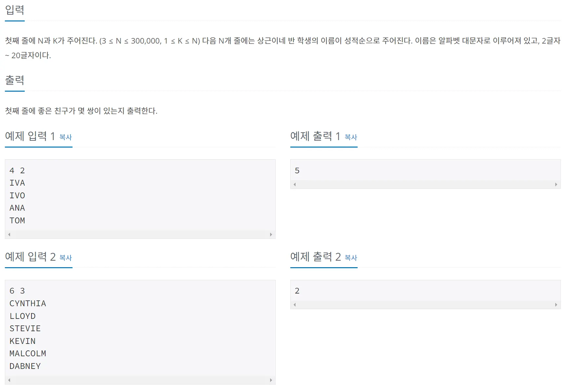
Task: Click right scroll arrow of 예제 출력 2 box
Action: 556,305
